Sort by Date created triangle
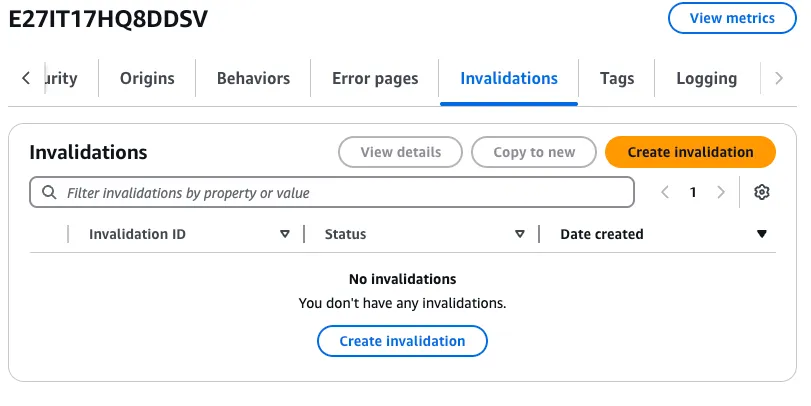 (761, 234)
